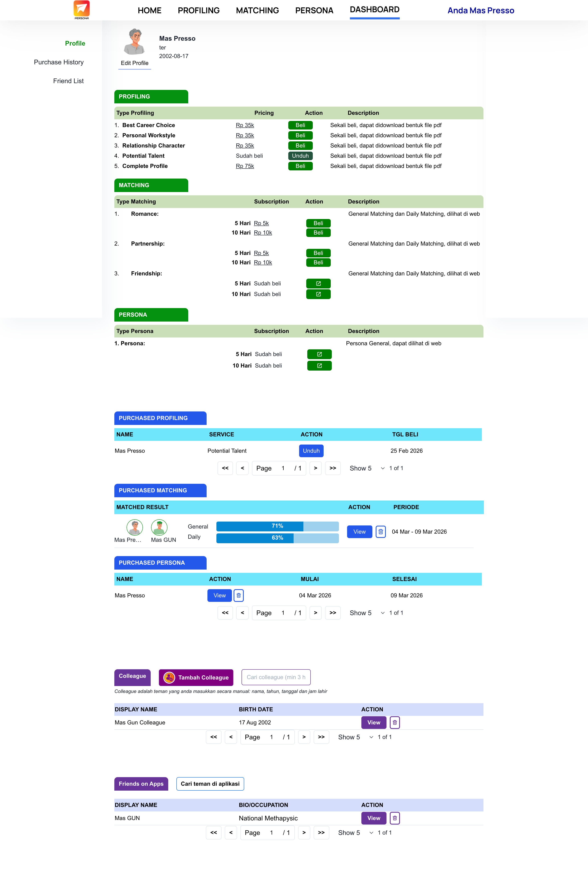Delete Mas Presso purchased persona trash icon
Screen dimensions: 588x885
tap(238, 595)
